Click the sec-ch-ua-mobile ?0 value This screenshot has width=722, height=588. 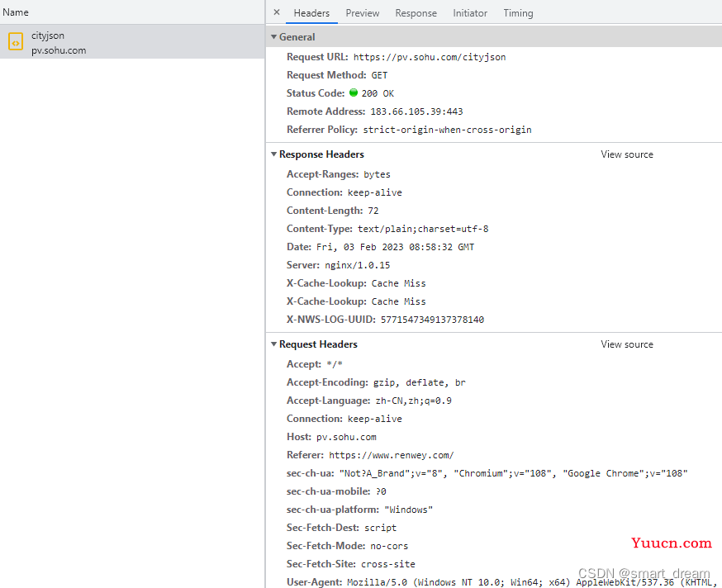pyautogui.click(x=381, y=491)
